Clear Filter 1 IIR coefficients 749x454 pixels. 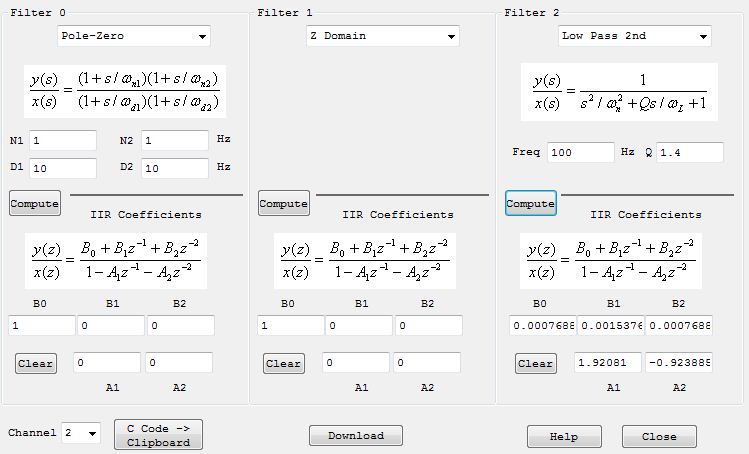(x=284, y=364)
